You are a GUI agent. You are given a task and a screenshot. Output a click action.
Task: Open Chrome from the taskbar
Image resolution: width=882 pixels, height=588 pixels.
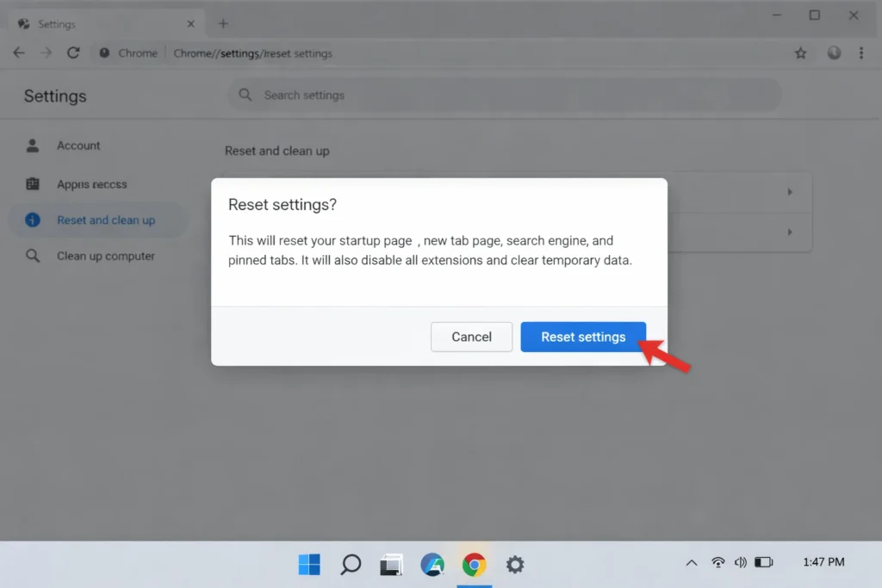pyautogui.click(x=474, y=565)
